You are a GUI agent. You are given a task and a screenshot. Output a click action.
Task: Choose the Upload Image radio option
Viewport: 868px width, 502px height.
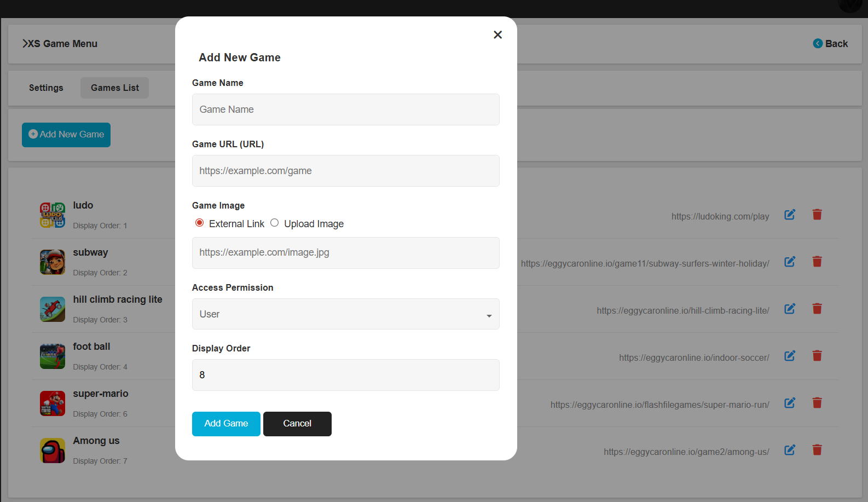pyautogui.click(x=275, y=223)
